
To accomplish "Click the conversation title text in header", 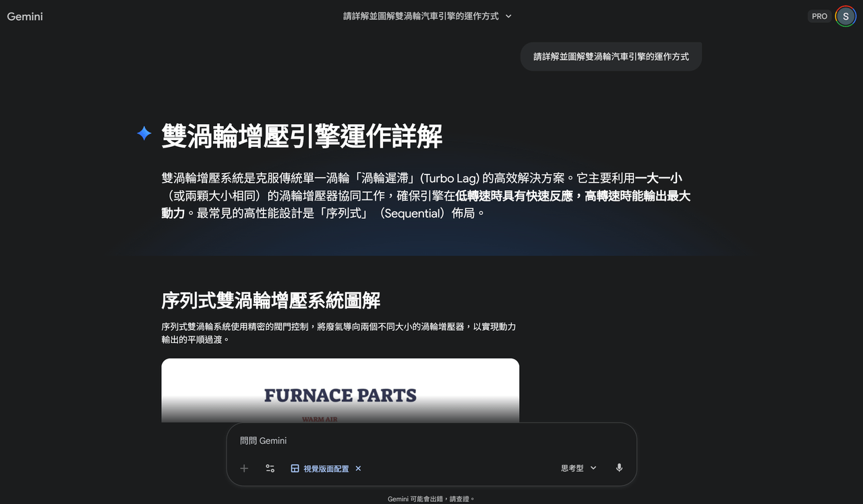I will point(421,16).
